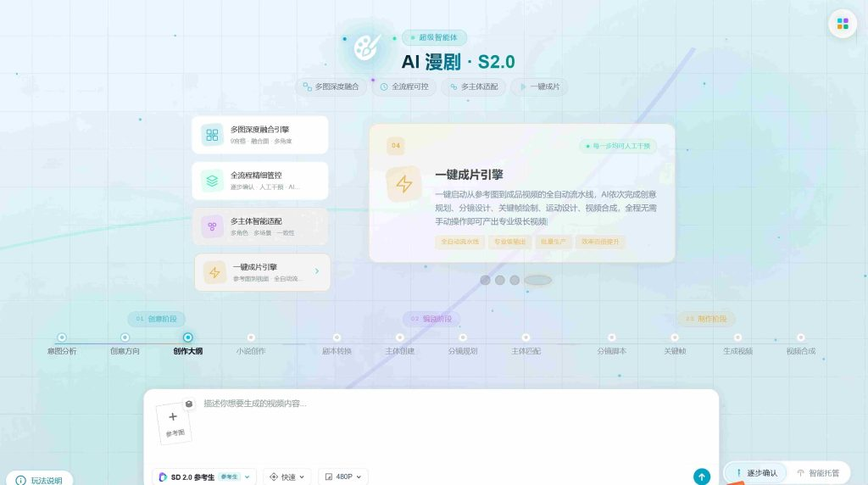Click the 一键成片引擎 lightning icon in list

[x=214, y=272]
